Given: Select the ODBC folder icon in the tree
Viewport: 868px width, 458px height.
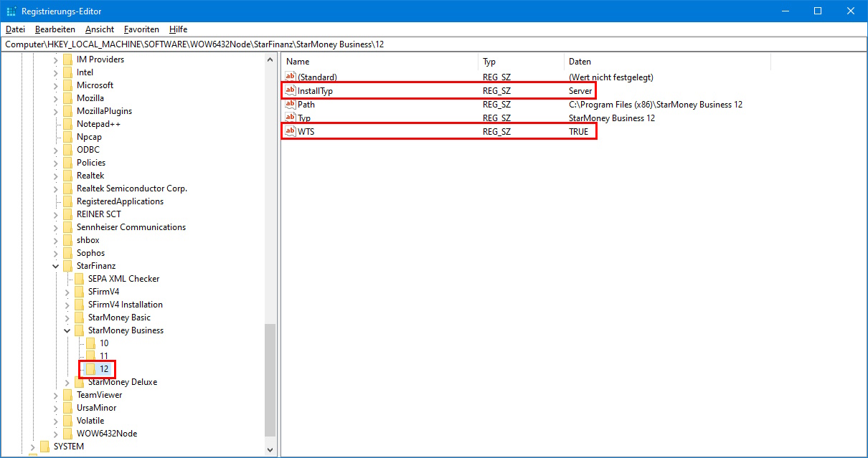Looking at the screenshot, I should (x=67, y=150).
